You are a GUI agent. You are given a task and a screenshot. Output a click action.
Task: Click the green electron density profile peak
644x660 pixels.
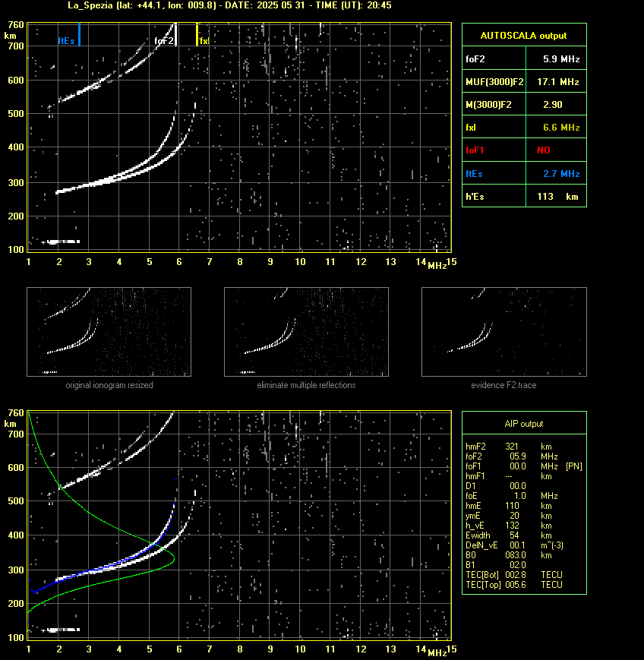pos(173,559)
